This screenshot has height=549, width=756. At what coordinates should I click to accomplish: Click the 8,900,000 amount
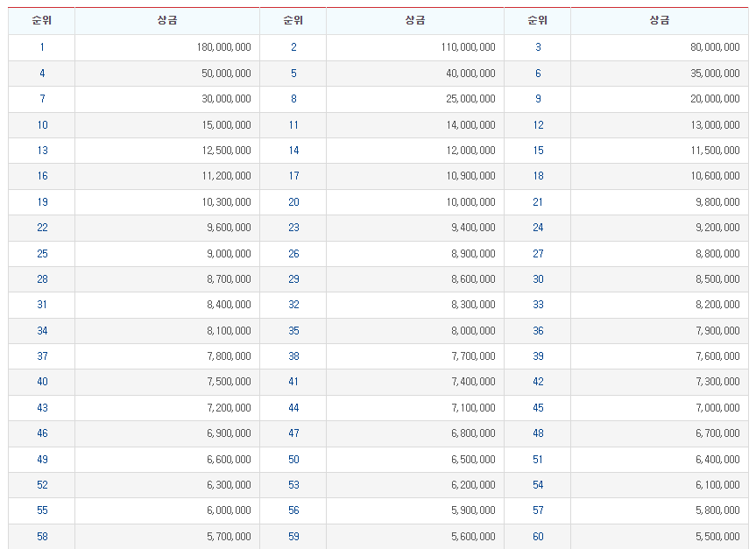[x=473, y=254]
